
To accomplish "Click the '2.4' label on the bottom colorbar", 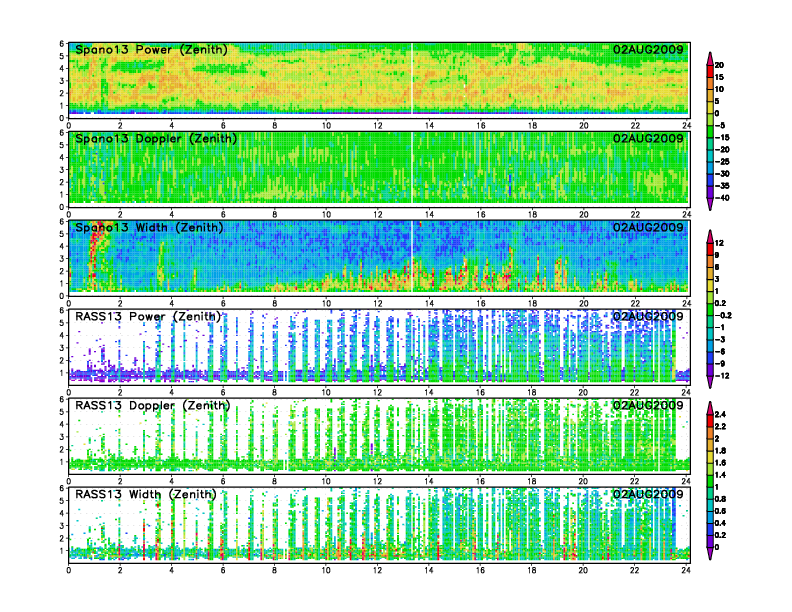I will click(x=720, y=415).
